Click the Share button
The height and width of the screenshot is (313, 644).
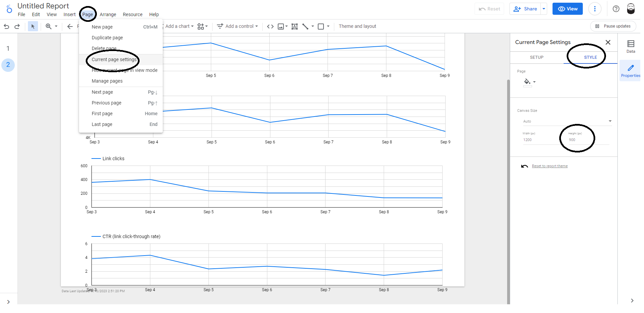pyautogui.click(x=525, y=9)
